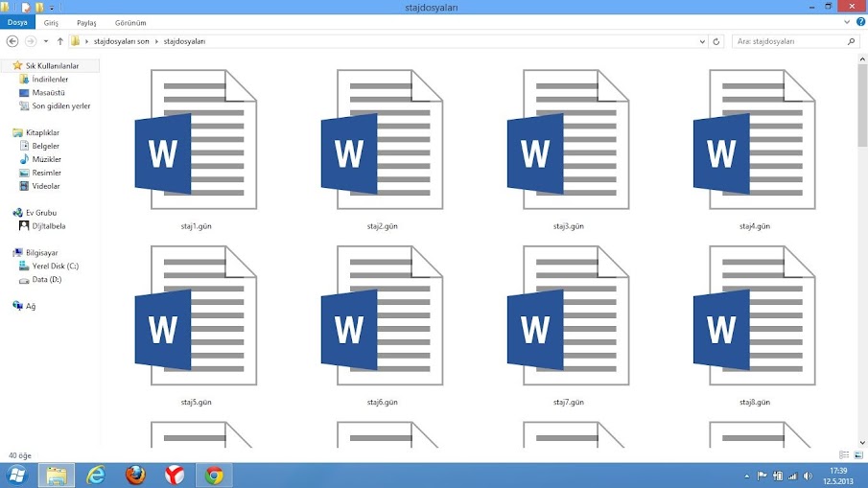Launch Yandex browser from the taskbar
The height and width of the screenshot is (488, 868).
click(x=175, y=476)
